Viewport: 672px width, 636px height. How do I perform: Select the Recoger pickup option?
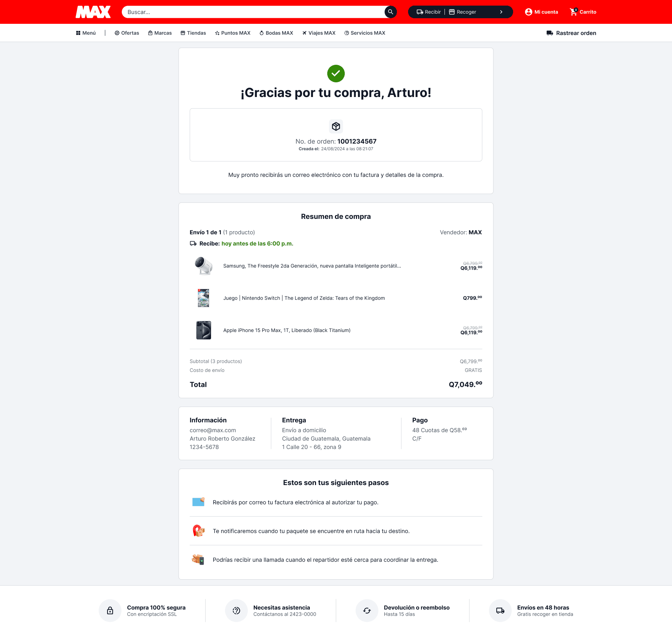[x=463, y=12]
